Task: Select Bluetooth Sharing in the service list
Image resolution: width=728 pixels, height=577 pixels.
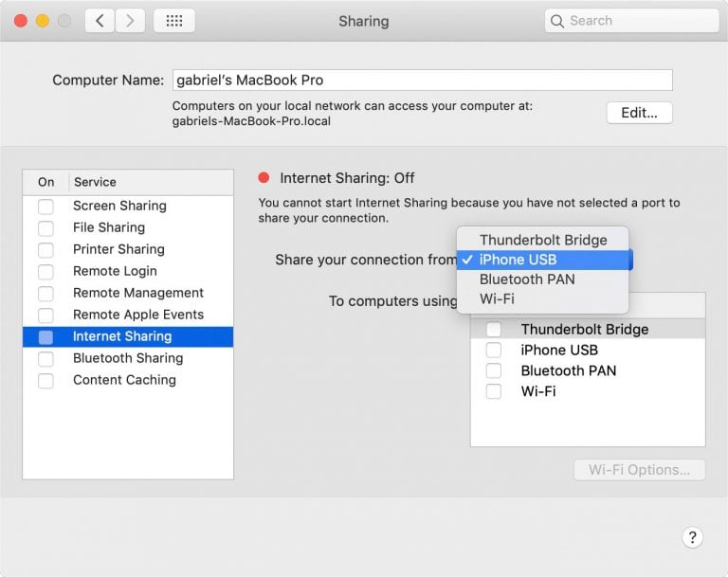Action: [x=127, y=358]
